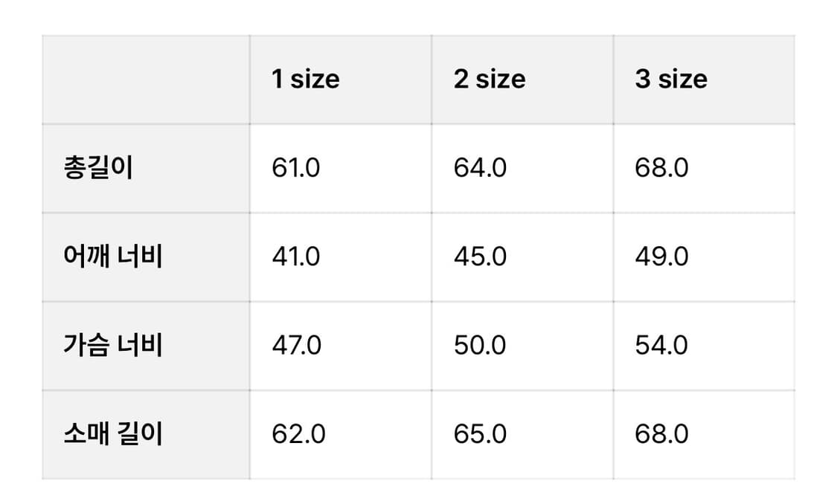Click the 어깨 너비 row label

(x=113, y=256)
